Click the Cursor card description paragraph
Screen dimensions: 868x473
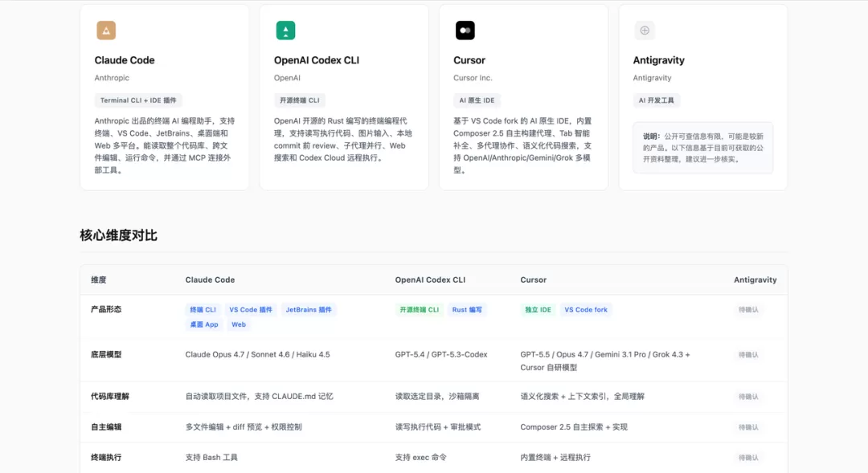tap(522, 145)
